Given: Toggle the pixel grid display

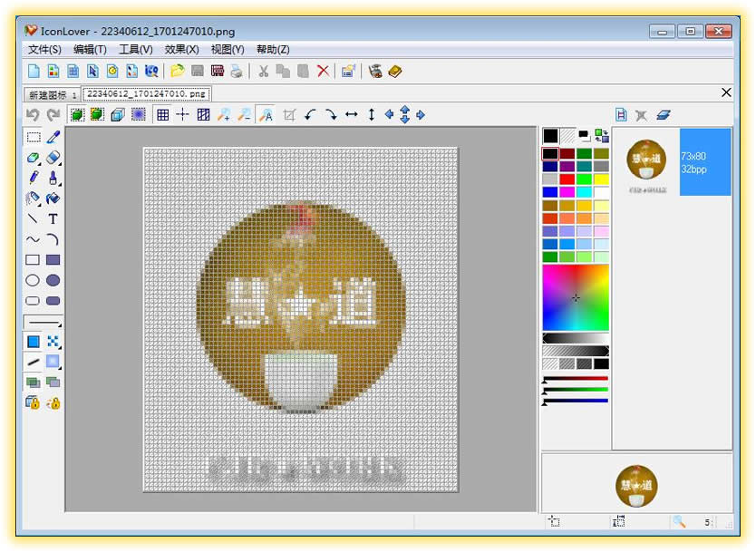Looking at the screenshot, I should click(162, 114).
